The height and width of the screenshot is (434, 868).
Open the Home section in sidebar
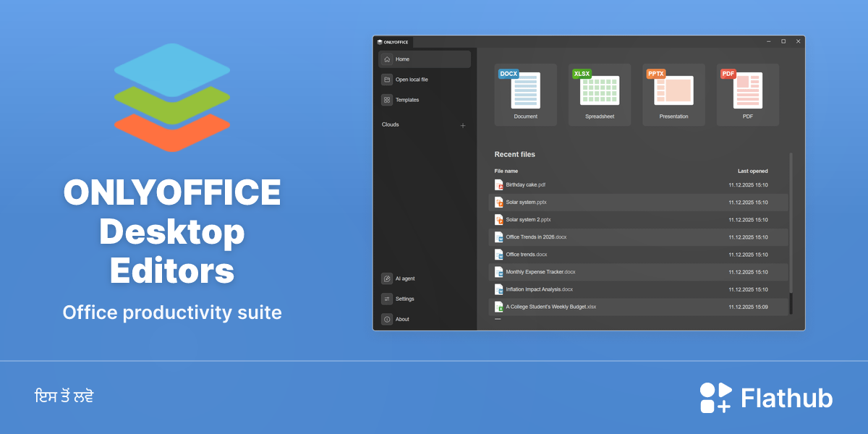[425, 59]
